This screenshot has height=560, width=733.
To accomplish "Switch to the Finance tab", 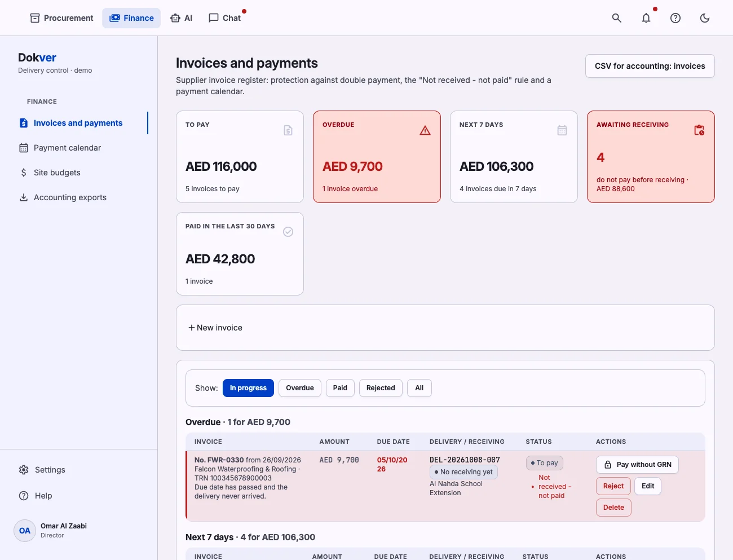I will (131, 18).
